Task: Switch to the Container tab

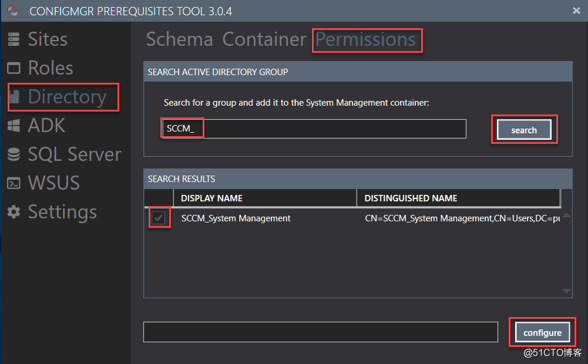Action: 264,39
